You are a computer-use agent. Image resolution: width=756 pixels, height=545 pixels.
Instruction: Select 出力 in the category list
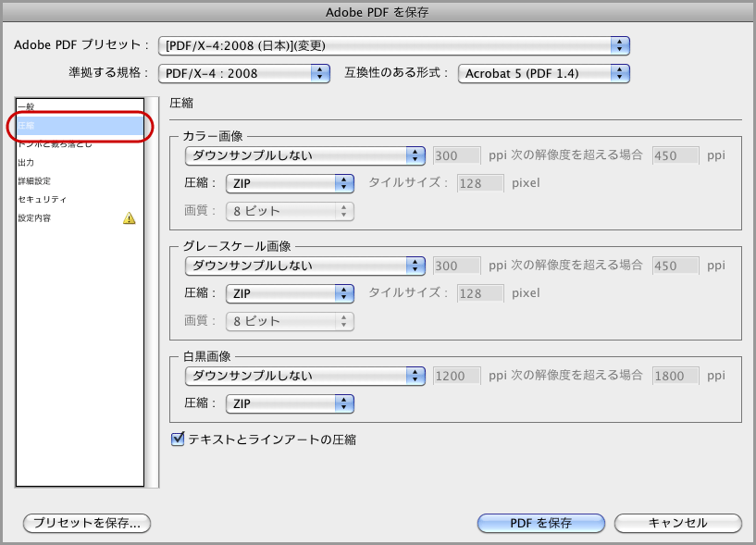[80, 163]
